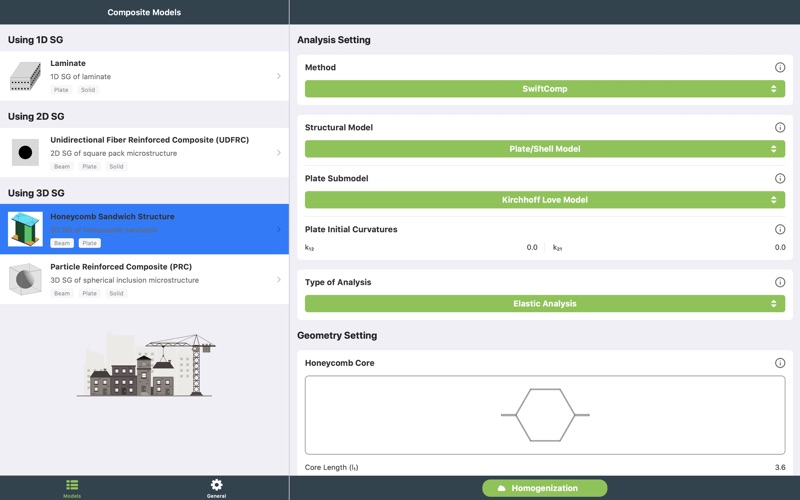Click the Plate tag under UDFRC
Image resolution: width=800 pixels, height=500 pixels.
pos(89,166)
